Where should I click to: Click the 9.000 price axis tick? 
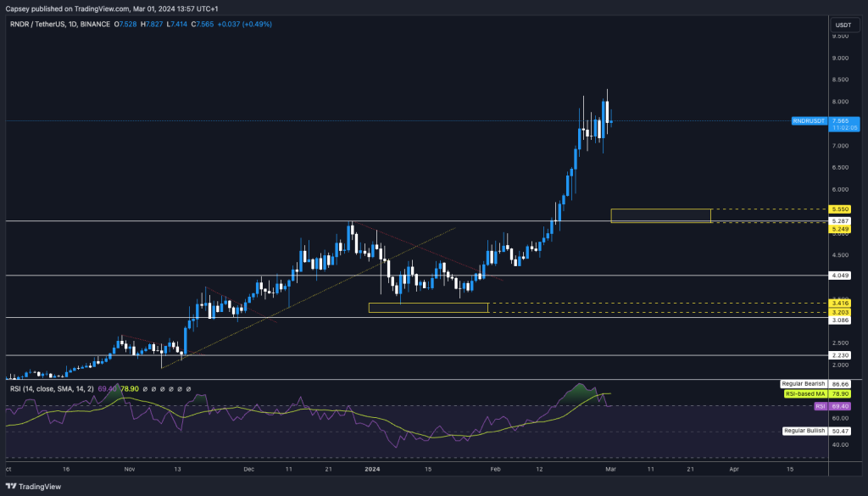[840, 59]
